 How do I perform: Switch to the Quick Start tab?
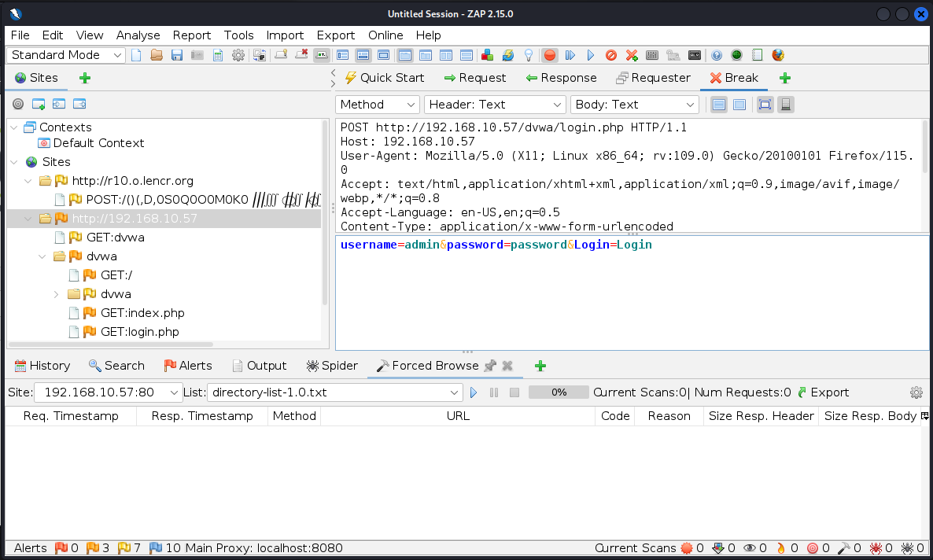(385, 78)
